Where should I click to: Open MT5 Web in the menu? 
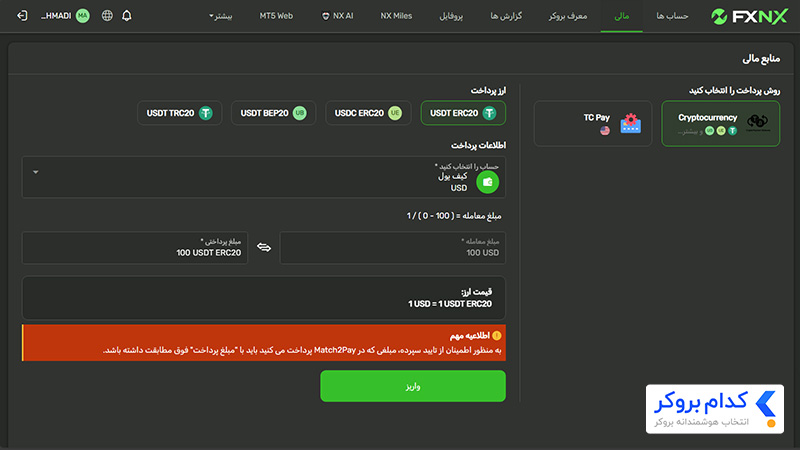coord(276,16)
